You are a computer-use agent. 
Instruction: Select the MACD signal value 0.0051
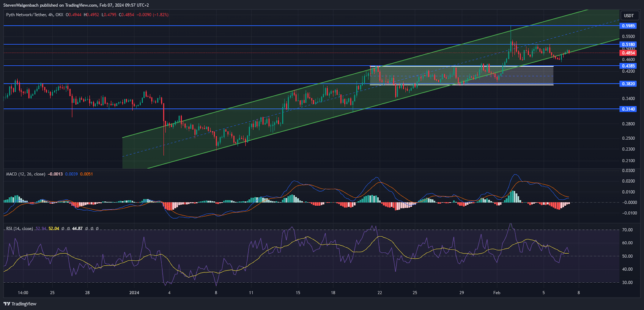(x=87, y=174)
